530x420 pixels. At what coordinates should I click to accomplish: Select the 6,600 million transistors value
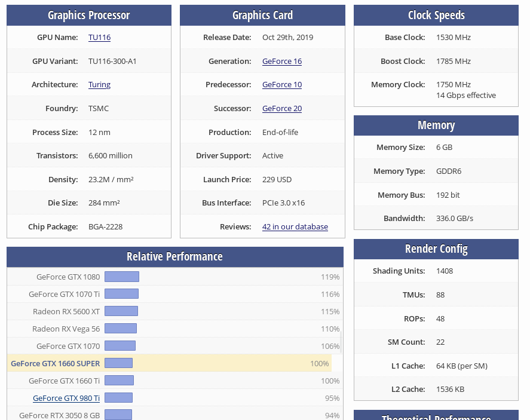click(110, 156)
